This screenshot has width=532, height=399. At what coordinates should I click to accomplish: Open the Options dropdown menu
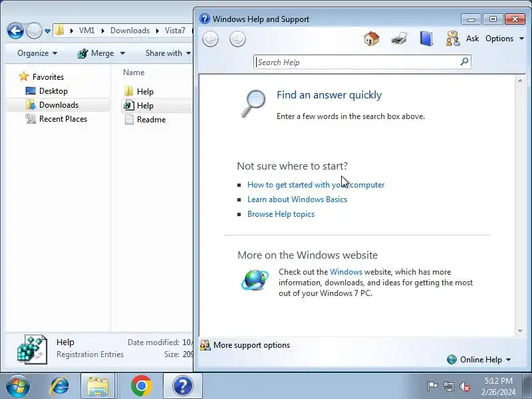click(x=505, y=39)
